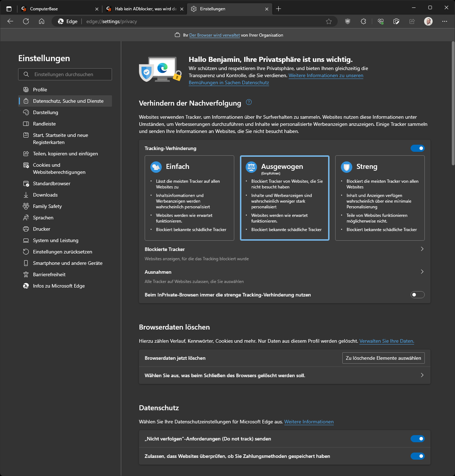
Task: Open the Share this page icon
Action: (412, 21)
